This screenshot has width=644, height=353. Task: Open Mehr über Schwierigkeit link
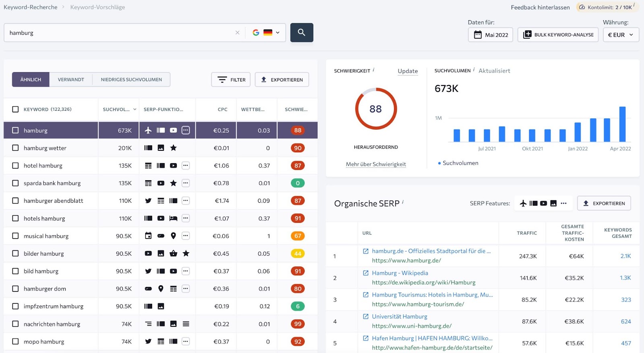(376, 164)
